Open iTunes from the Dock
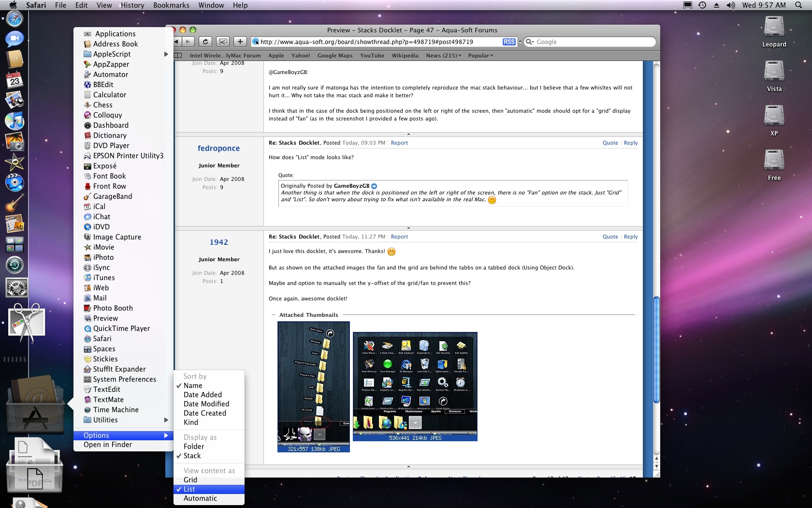Screen dimensions: 812x508 pyautogui.click(x=14, y=121)
